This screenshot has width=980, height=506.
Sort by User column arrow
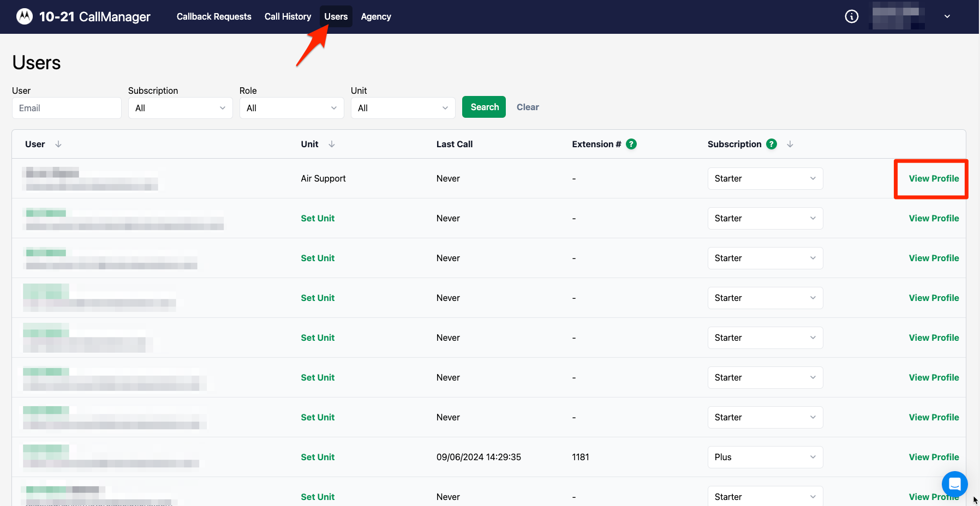58,144
